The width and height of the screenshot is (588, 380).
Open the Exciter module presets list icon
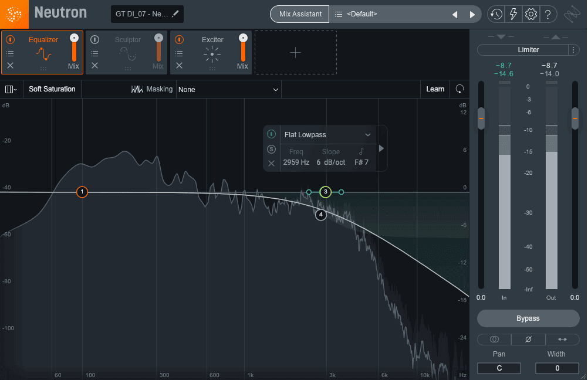[x=179, y=53]
